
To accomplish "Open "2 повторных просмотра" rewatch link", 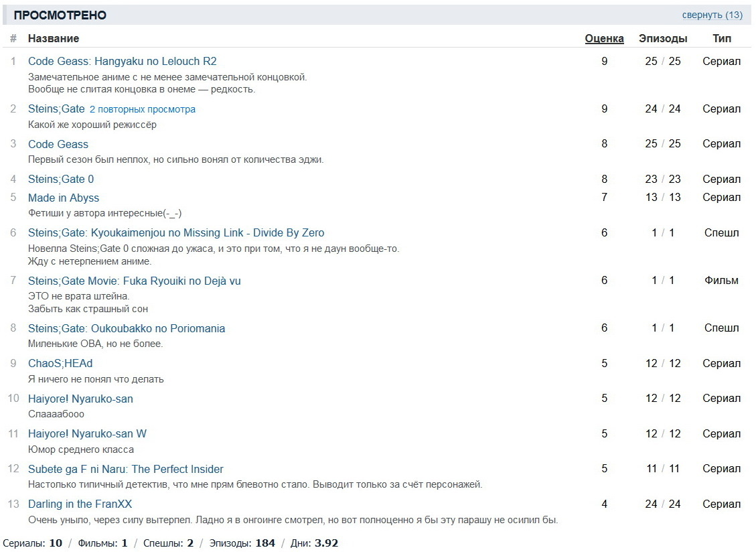I will pyautogui.click(x=143, y=109).
